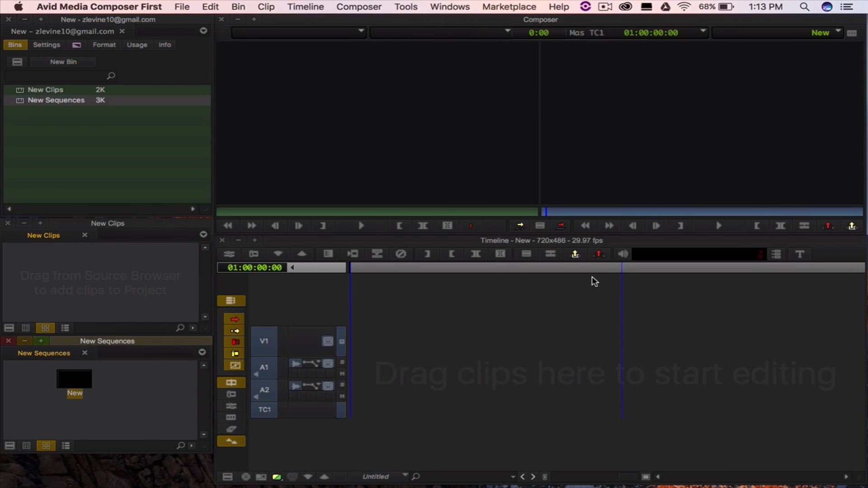Solo the A1 audio track
The width and height of the screenshot is (868, 488).
[x=342, y=362]
